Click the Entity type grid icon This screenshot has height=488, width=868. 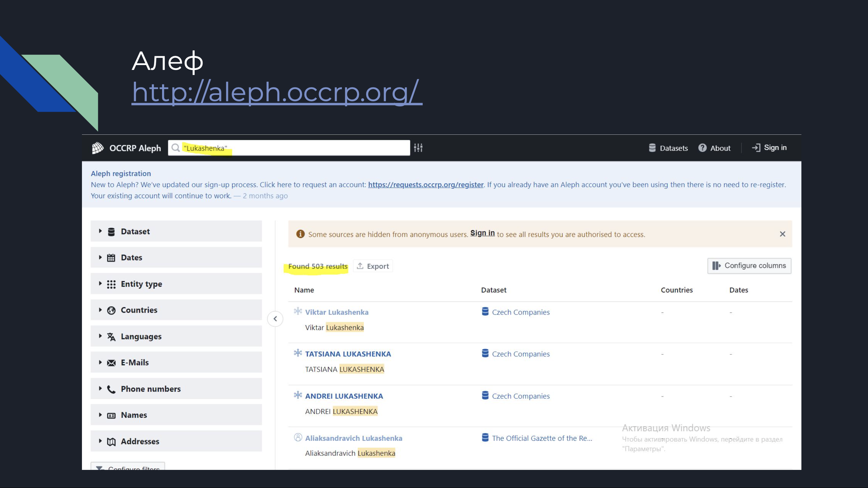111,285
